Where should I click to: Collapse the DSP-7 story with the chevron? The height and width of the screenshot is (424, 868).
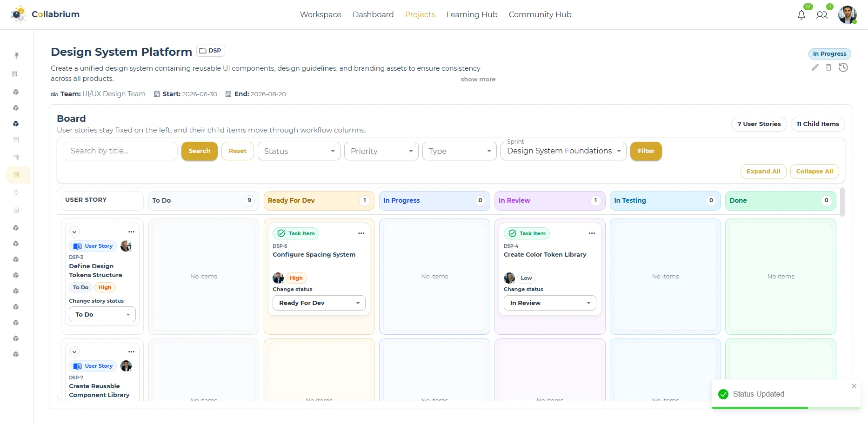pos(74,352)
